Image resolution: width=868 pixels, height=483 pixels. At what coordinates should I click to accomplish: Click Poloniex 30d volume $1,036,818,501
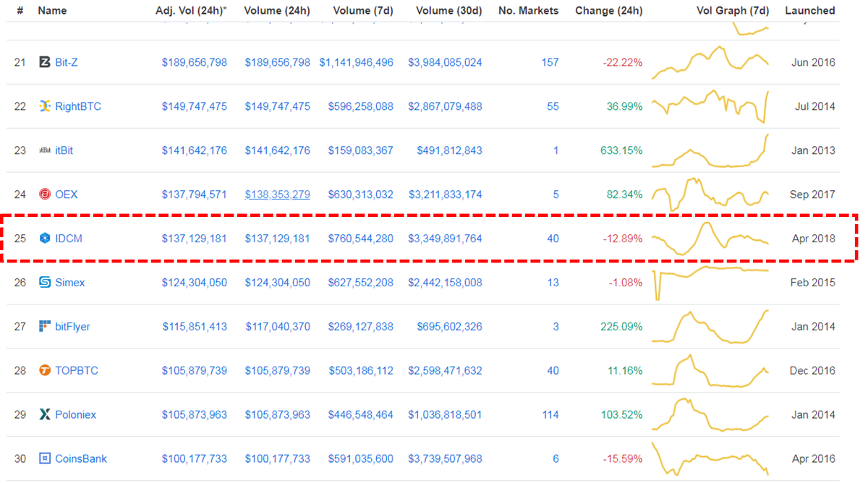coord(445,414)
